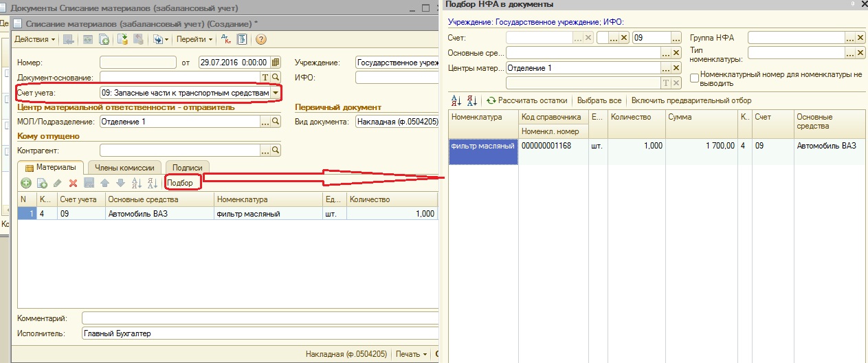
Task: Click the search icon beside МОЛ/Подразделение field
Action: tap(276, 122)
